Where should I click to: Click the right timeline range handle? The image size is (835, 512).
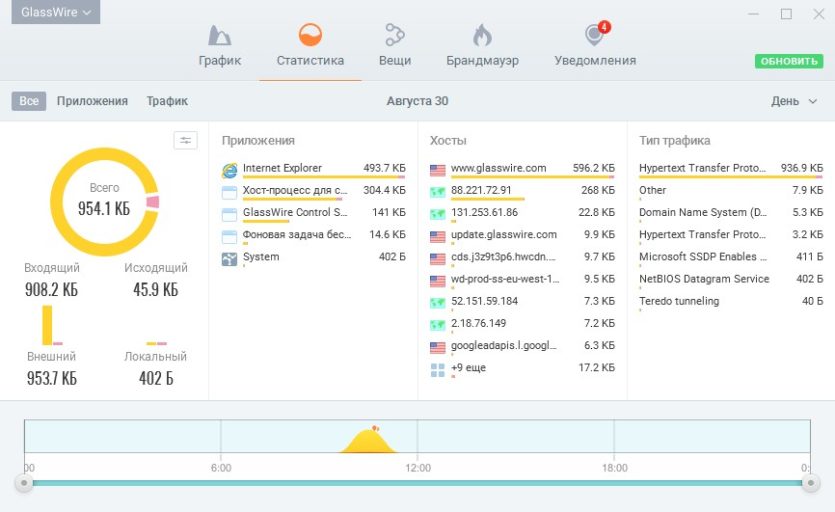(x=811, y=483)
